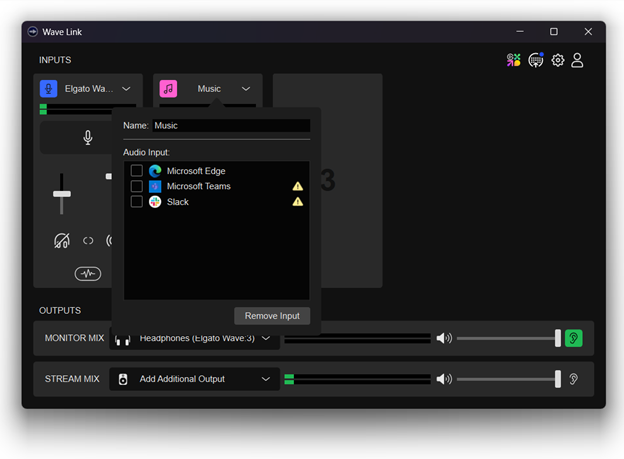Image resolution: width=624 pixels, height=459 pixels.
Task: Check the Slack checkbox
Action: click(x=136, y=202)
